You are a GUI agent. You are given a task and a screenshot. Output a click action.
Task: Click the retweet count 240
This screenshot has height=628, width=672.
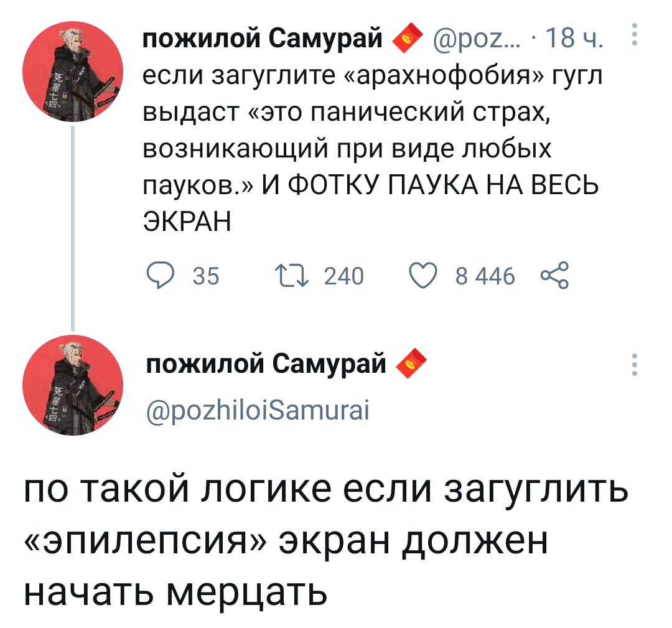point(345,276)
